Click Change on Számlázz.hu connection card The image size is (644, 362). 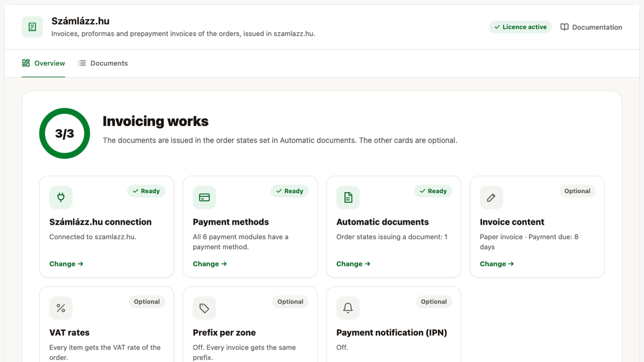66,264
